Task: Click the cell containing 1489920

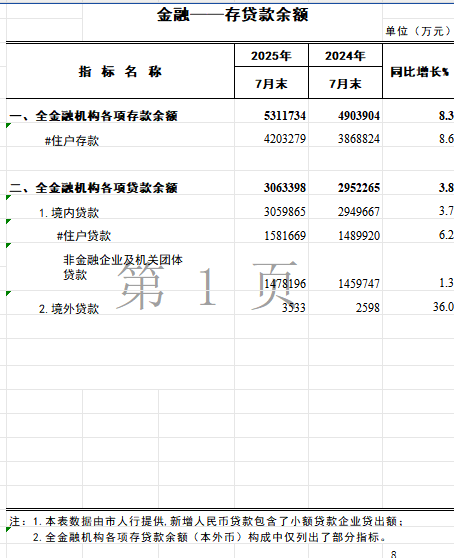Action: click(x=359, y=236)
